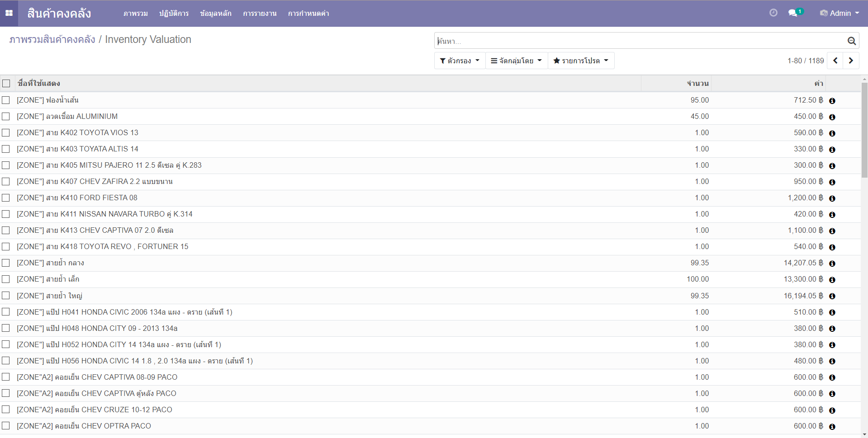
Task: Click info icon for สายย้ำ ใหญ่ row
Action: [832, 296]
